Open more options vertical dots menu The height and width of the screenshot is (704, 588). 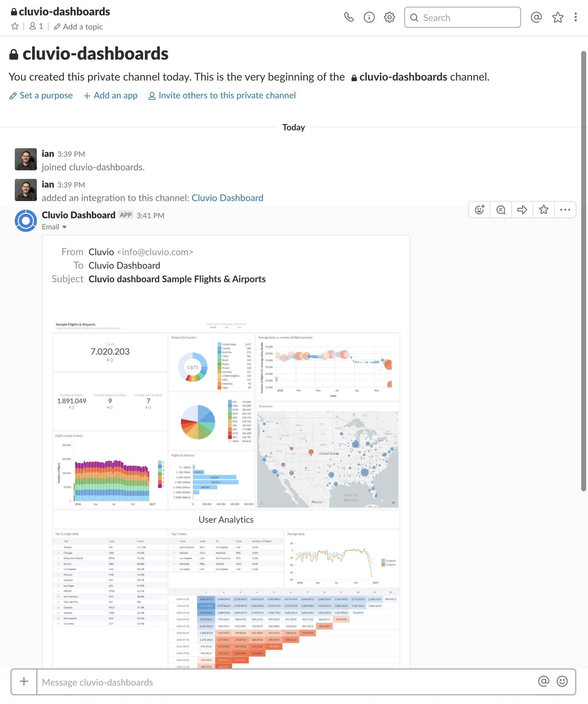click(x=576, y=17)
